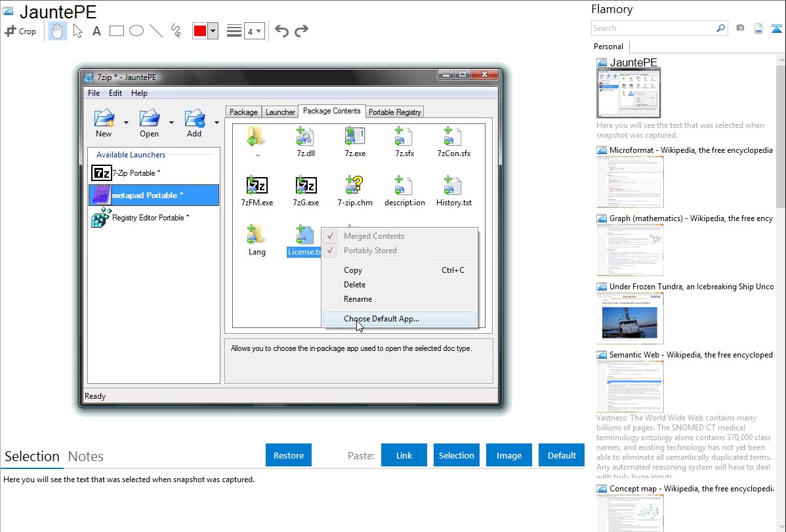Select the ellipse shape tool

click(136, 31)
